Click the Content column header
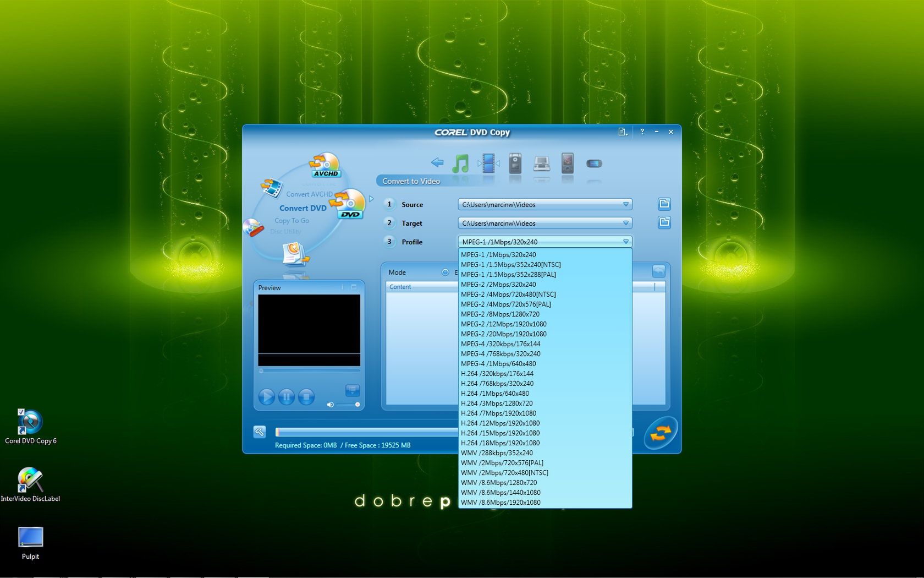 click(x=422, y=287)
